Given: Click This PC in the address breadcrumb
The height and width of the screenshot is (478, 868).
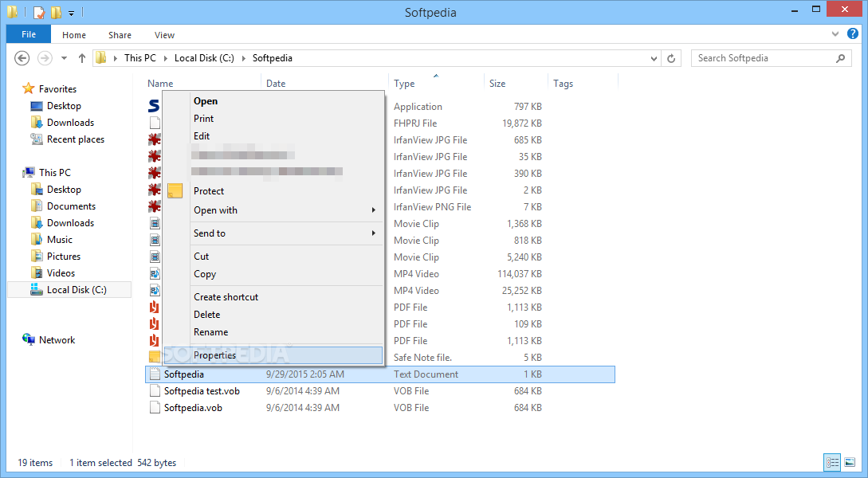Looking at the screenshot, I should click(140, 58).
